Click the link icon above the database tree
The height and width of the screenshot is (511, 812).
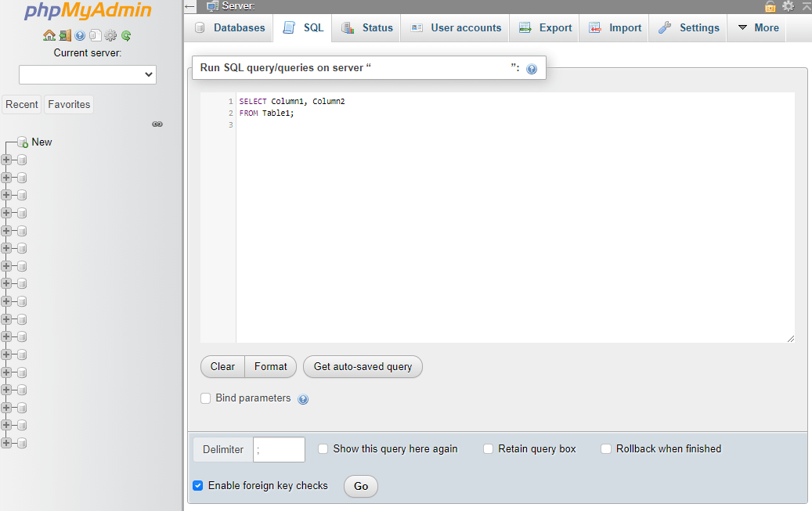coord(157,124)
